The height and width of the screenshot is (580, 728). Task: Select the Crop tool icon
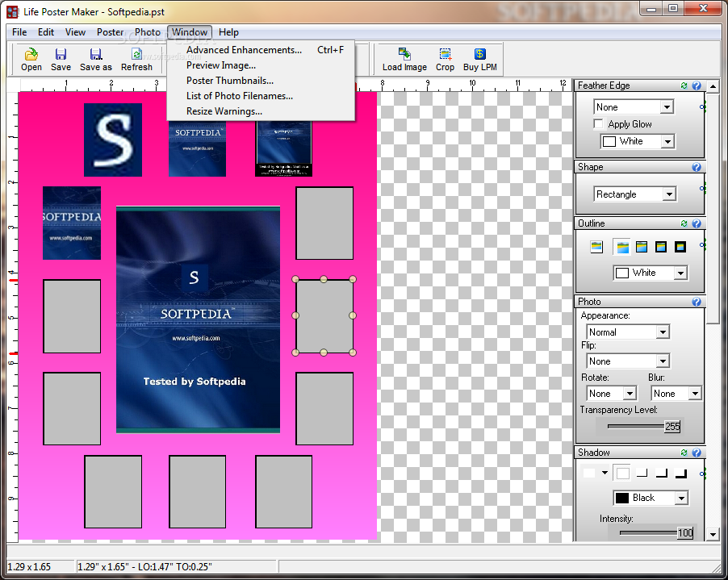(x=445, y=55)
